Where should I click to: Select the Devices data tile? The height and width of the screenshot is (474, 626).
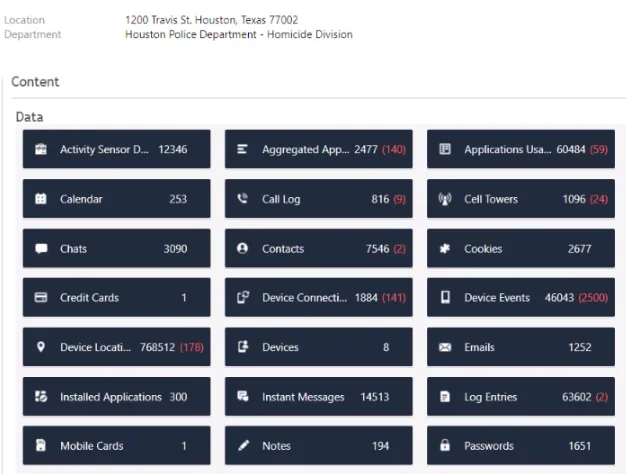318,347
